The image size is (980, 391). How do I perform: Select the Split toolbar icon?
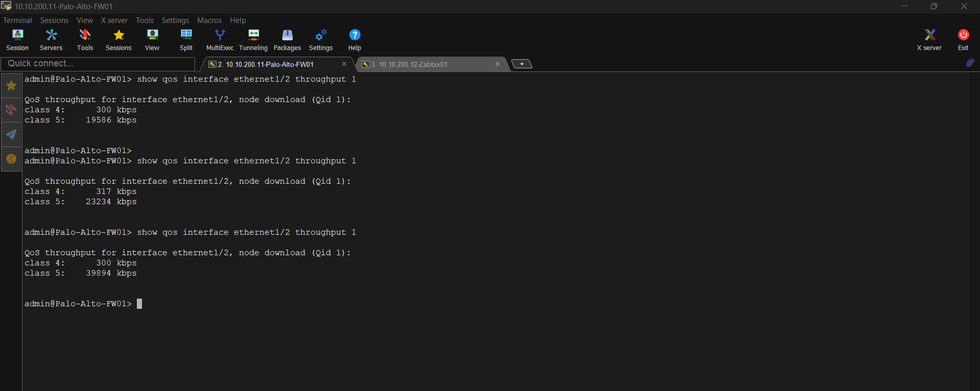pos(186,40)
